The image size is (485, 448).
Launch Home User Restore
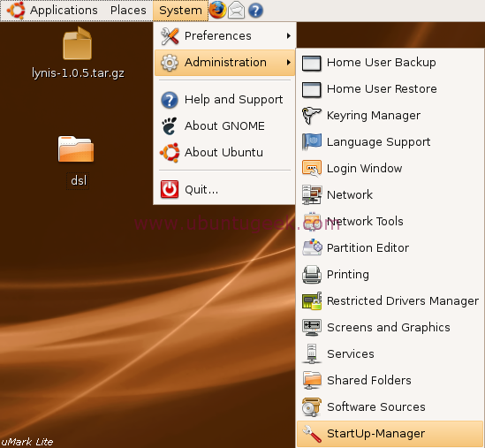390,89
